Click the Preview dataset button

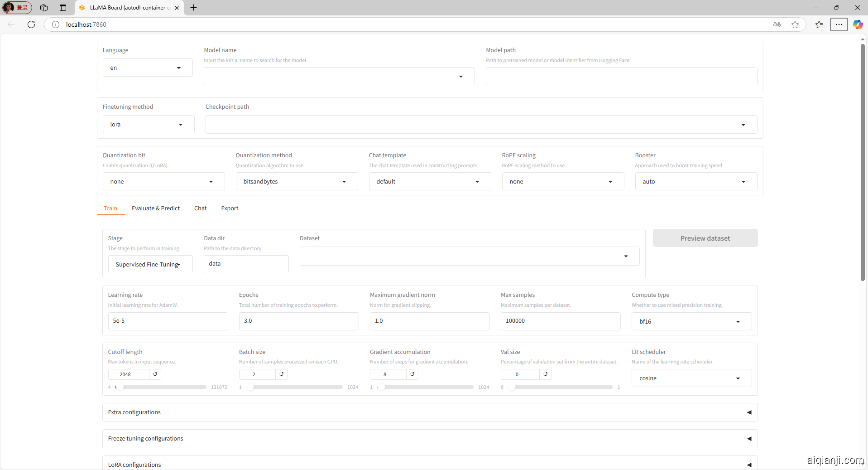705,238
